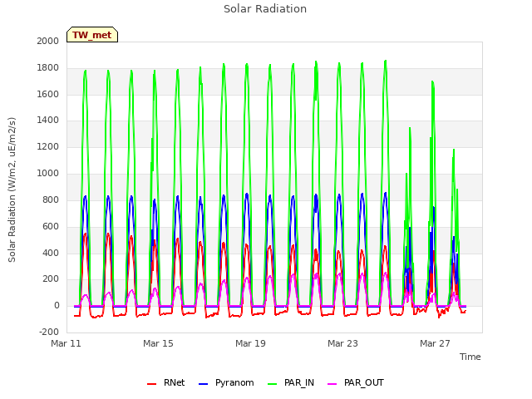Click the -200 y-axis tick label
Viewport: 532px width, 399px height.
point(49,332)
